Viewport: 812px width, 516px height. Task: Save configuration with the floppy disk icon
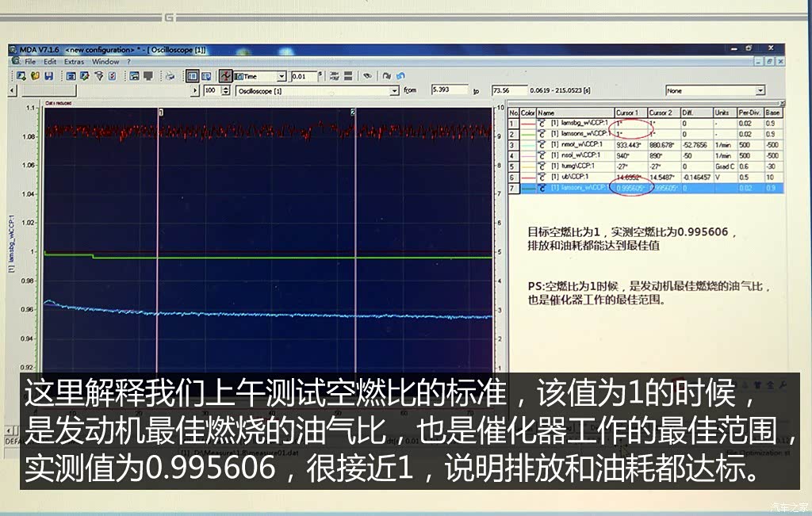(x=48, y=76)
